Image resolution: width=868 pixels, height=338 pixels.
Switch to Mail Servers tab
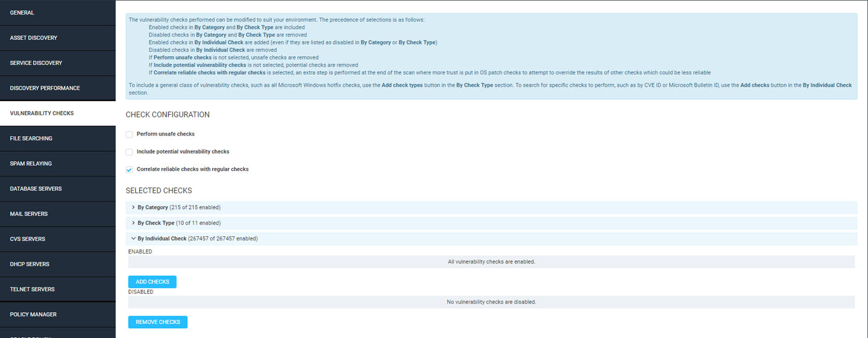coord(57,214)
